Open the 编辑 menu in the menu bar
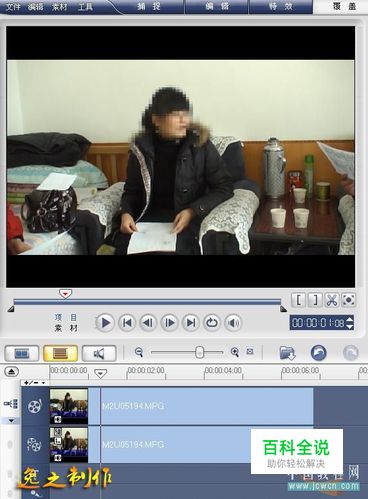 [x=35, y=6]
